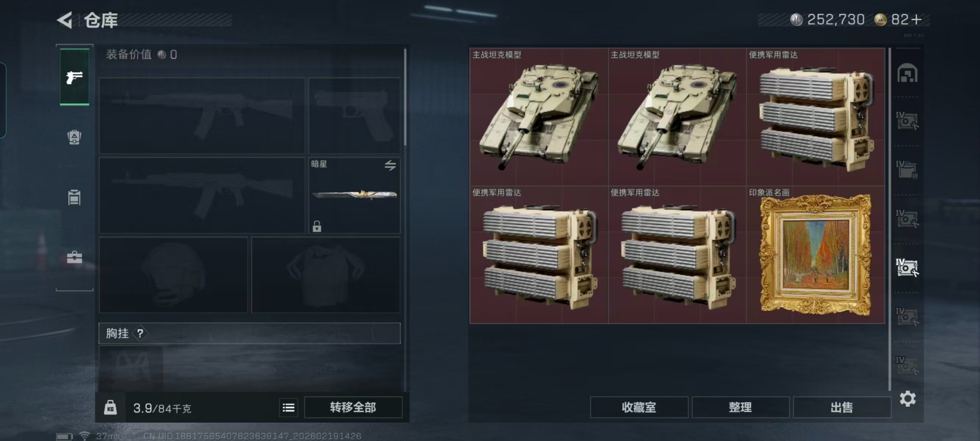Click the equipment panel scrollbar
Screen dimensions: 980x441
405,97
